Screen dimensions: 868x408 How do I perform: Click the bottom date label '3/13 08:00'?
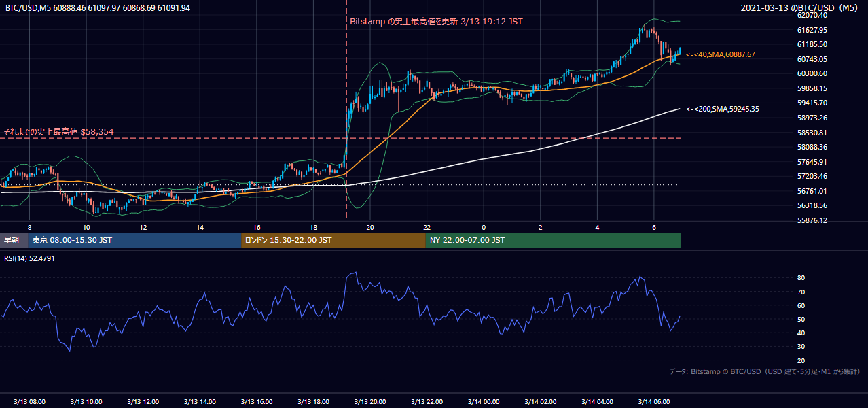[x=29, y=402]
